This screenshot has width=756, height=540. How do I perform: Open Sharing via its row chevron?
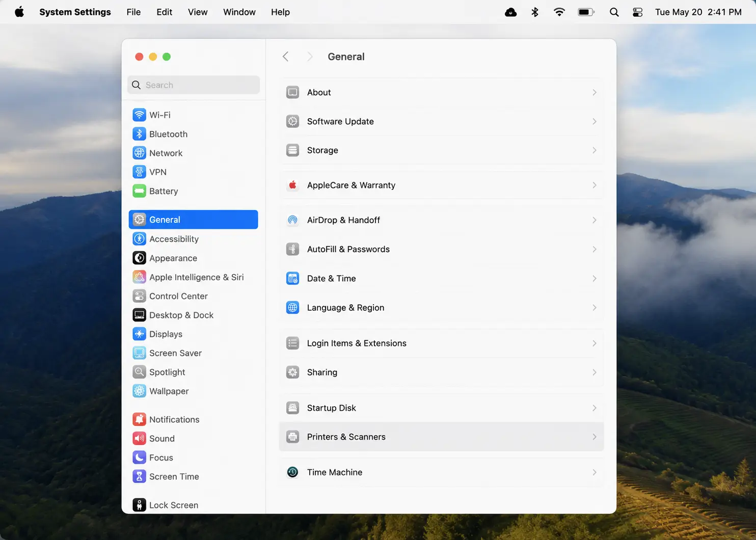(x=594, y=372)
